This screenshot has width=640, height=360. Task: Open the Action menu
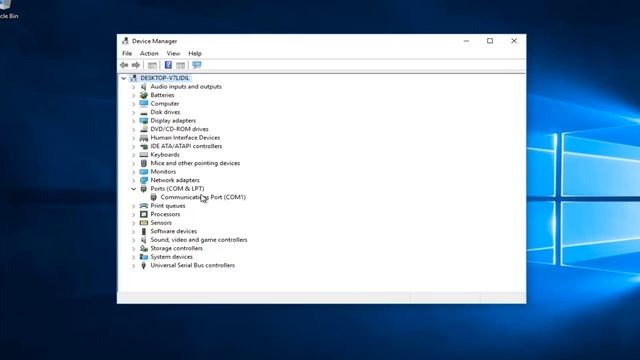pos(149,53)
